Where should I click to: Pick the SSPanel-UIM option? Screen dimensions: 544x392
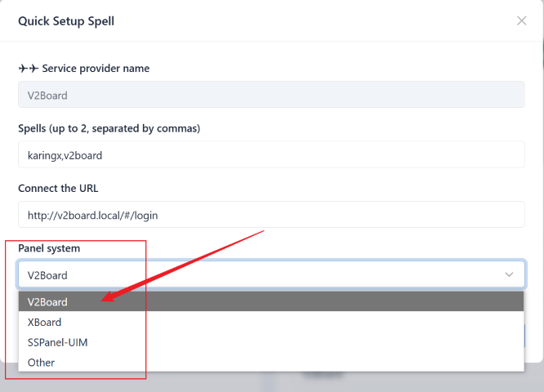coord(57,342)
